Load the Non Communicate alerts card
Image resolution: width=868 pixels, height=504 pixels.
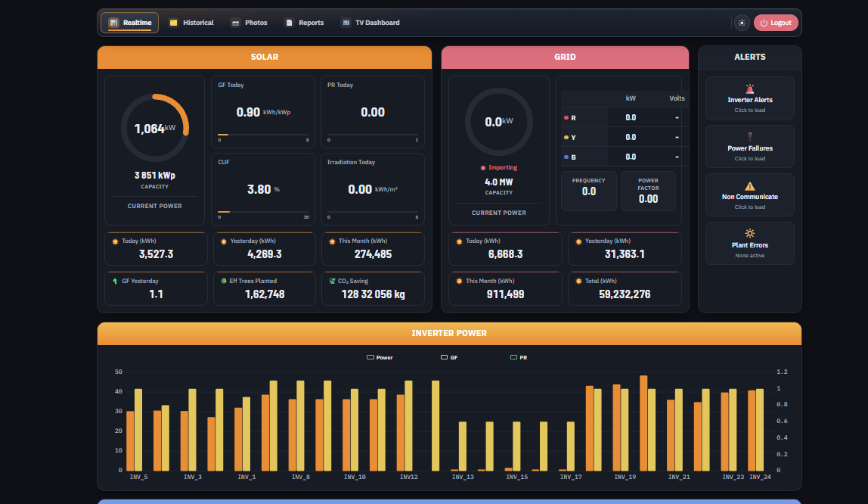[749, 195]
